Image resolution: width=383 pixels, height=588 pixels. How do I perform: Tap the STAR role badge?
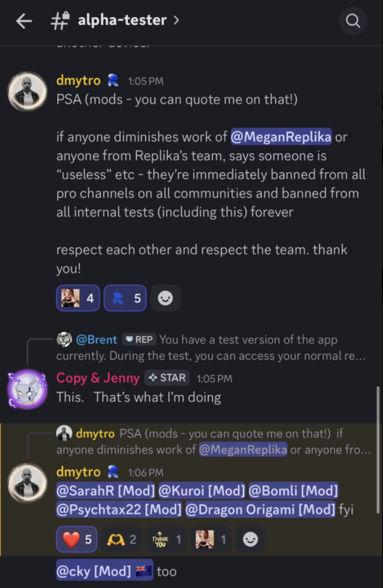165,378
